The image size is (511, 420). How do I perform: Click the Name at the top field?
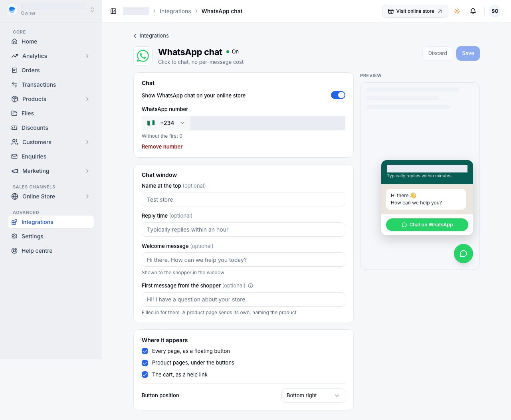coord(244,200)
